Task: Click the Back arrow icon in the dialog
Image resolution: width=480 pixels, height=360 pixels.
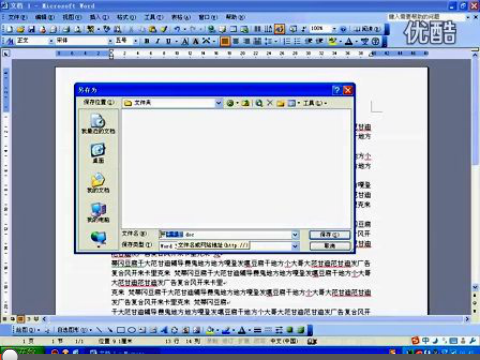Action: pos(230,103)
